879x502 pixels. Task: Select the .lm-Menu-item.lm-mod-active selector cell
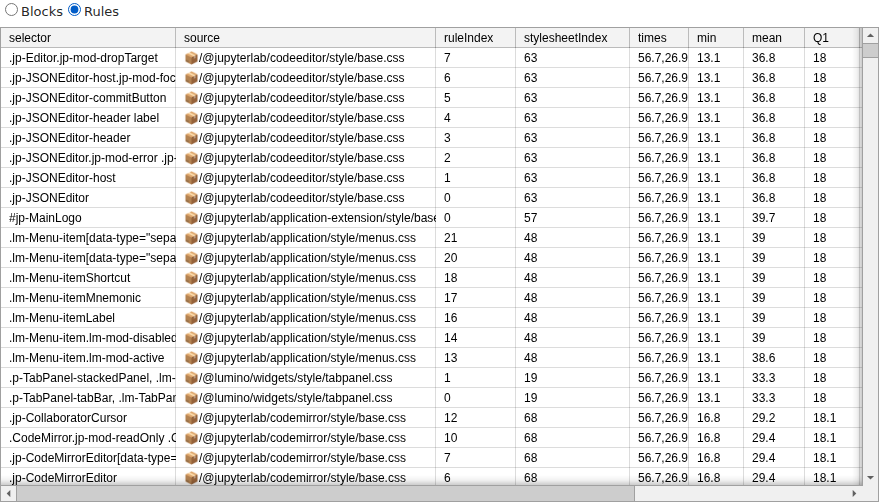88,358
